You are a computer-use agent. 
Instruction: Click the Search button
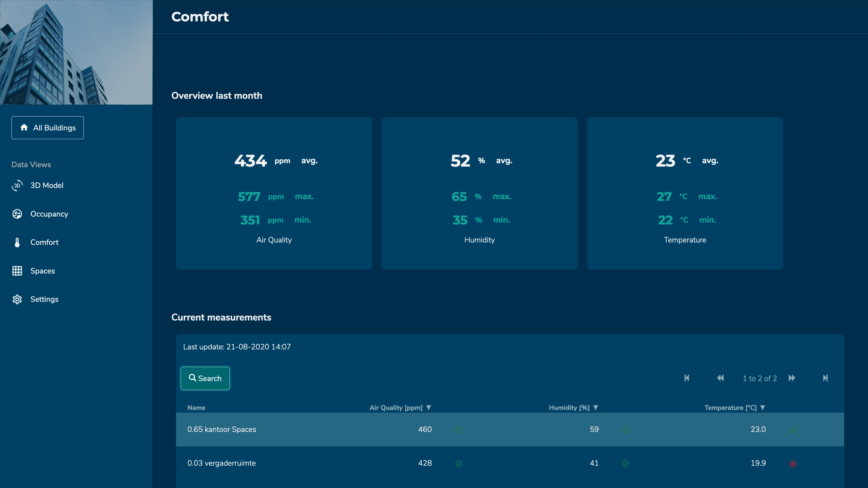(205, 378)
